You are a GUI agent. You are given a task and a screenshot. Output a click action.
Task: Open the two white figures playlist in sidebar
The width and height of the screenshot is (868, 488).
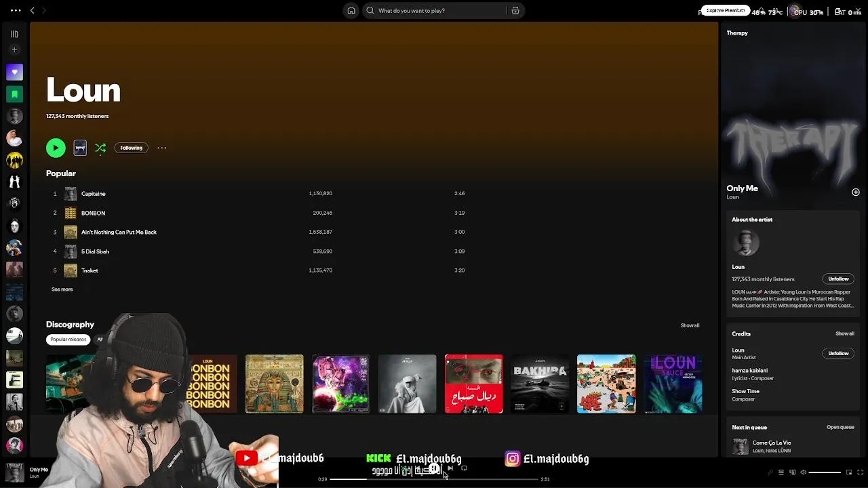click(14, 182)
